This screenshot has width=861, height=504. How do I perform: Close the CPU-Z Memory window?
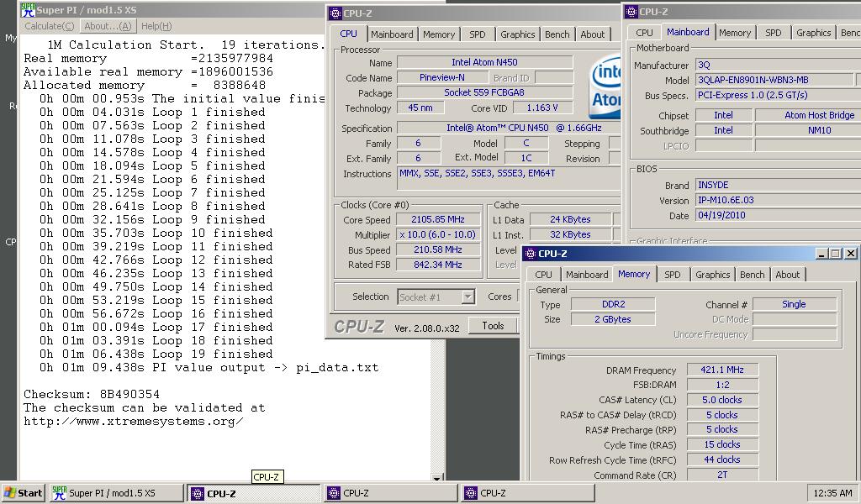851,254
